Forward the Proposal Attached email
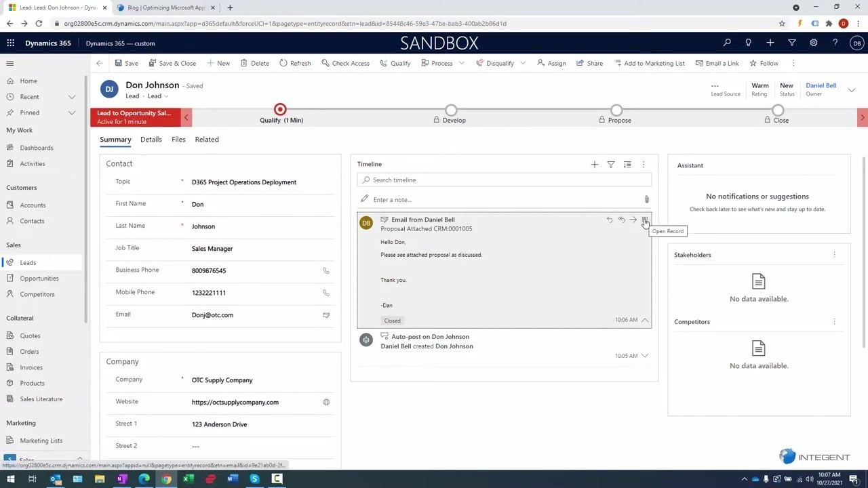 pyautogui.click(x=633, y=220)
